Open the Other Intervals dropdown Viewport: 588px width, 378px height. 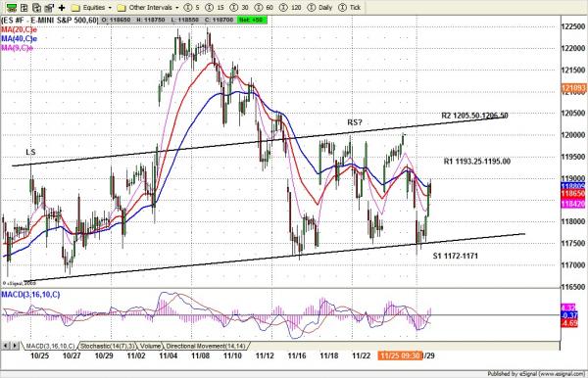[149, 7]
